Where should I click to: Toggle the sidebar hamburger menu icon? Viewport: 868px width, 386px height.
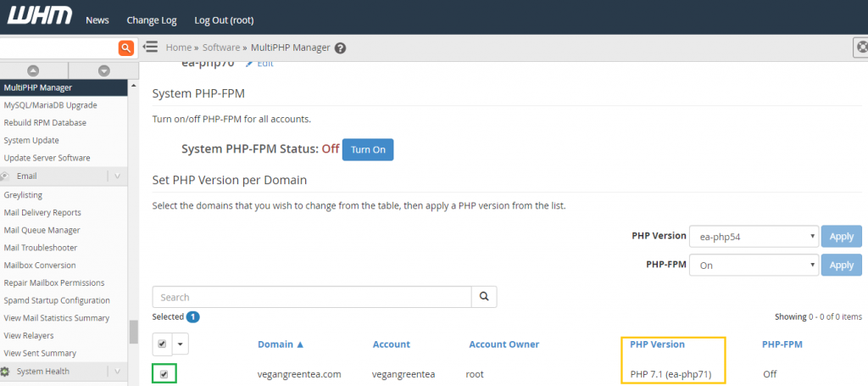pos(151,47)
